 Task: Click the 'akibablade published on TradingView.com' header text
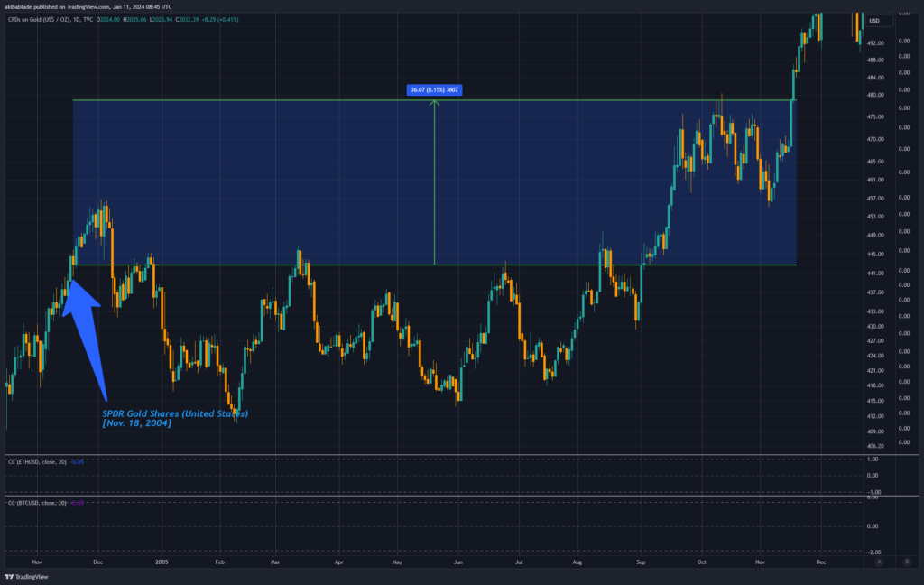pos(81,7)
